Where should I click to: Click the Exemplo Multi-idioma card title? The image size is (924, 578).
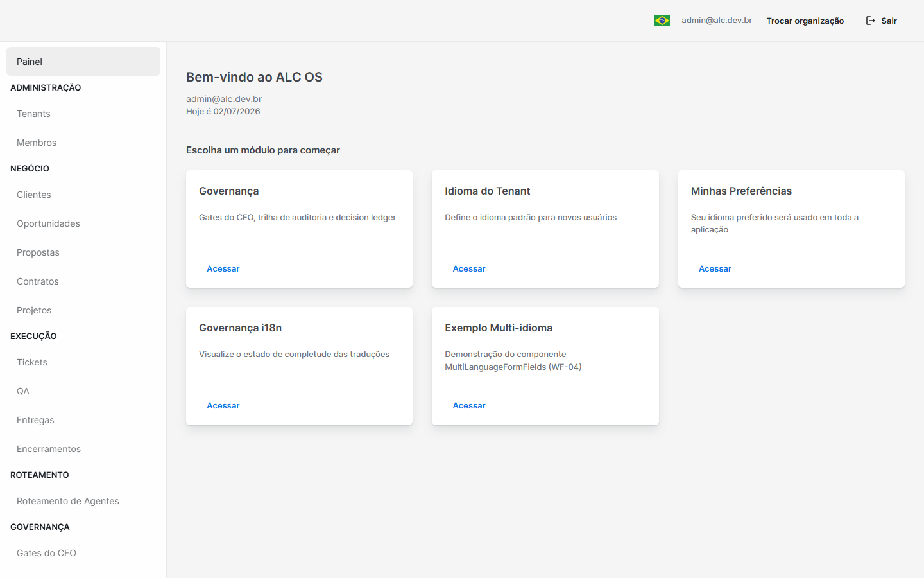tap(499, 328)
